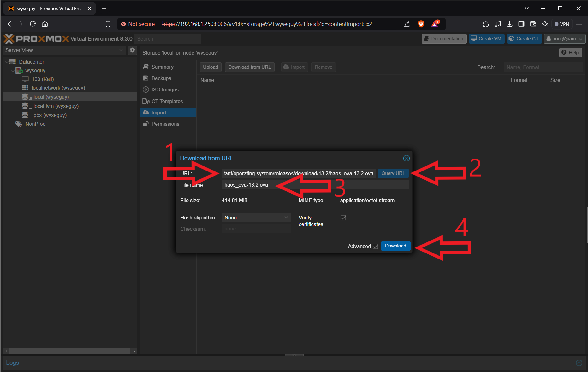Screen dimensions: 588x372
Task: Select local-lvm (wyseguy) storage
Action: pyautogui.click(x=56, y=106)
